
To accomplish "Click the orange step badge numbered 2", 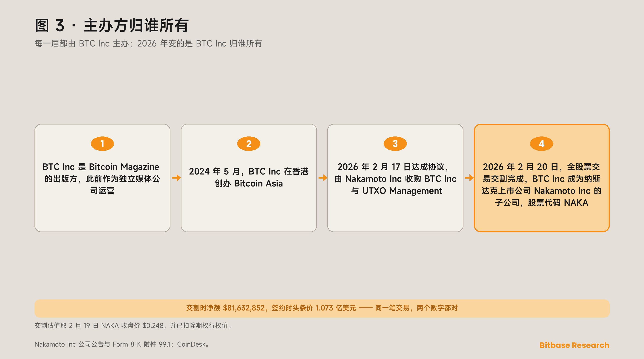I will (x=248, y=144).
